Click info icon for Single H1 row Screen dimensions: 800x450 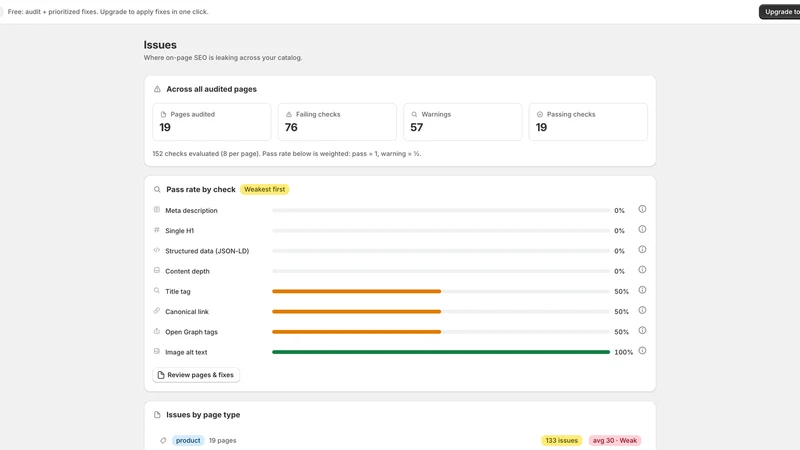tap(642, 230)
